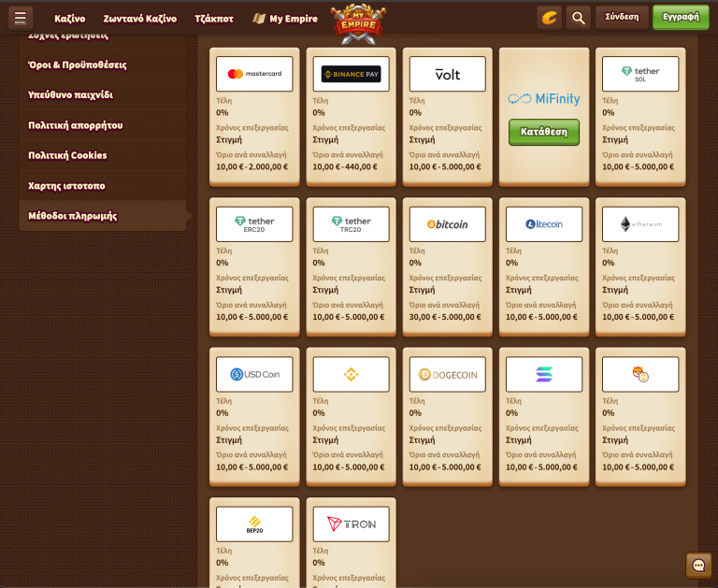The height and width of the screenshot is (588, 718).
Task: Click the orange promo icon beside search
Action: 550,18
